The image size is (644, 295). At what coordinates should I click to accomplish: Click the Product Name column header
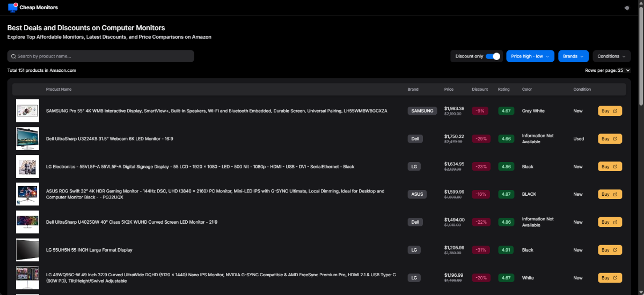(58, 90)
